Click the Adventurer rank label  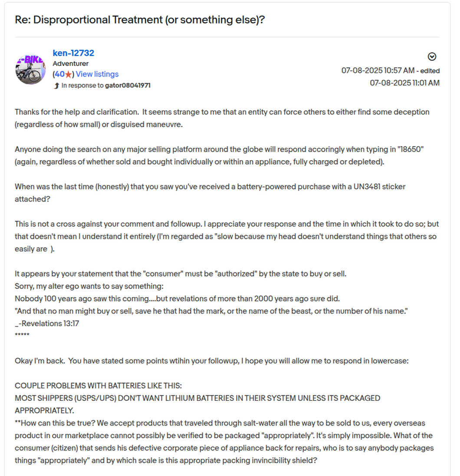coord(71,63)
